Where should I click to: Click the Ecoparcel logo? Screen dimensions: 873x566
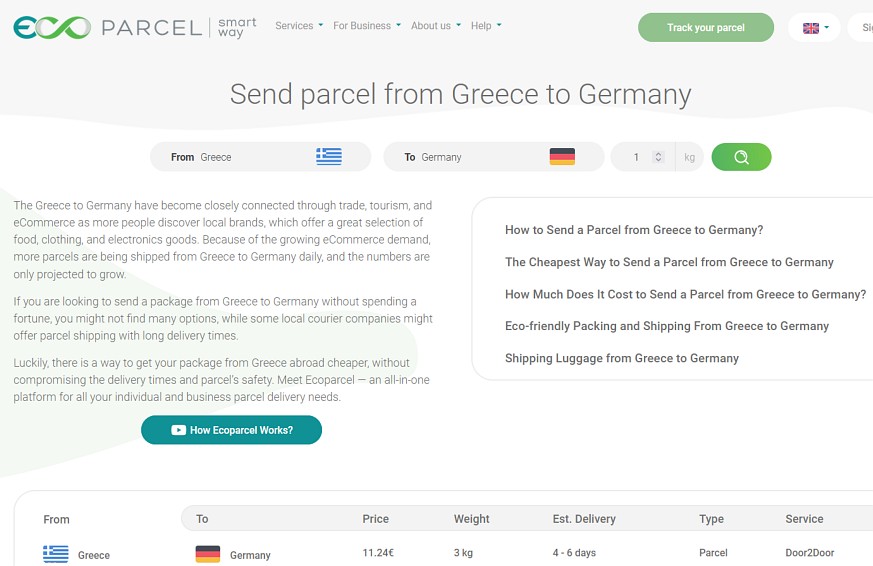[x=135, y=27]
